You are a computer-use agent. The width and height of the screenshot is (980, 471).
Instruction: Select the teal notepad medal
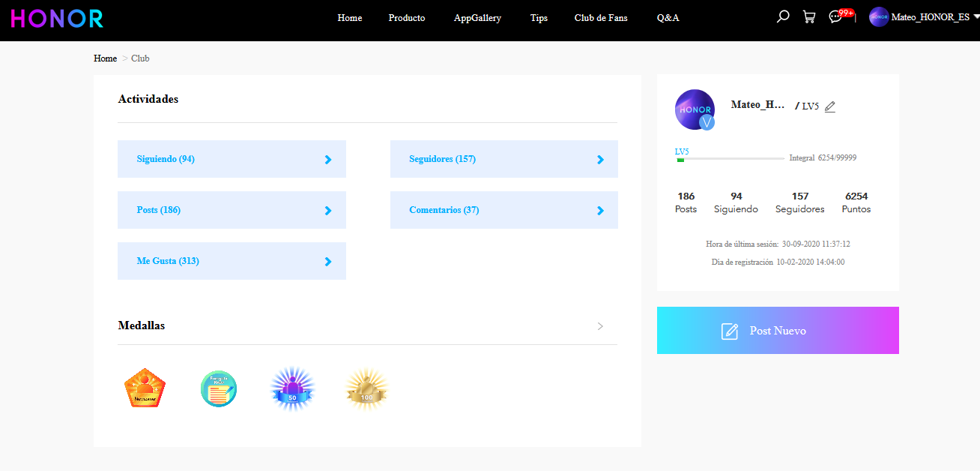pyautogui.click(x=219, y=389)
